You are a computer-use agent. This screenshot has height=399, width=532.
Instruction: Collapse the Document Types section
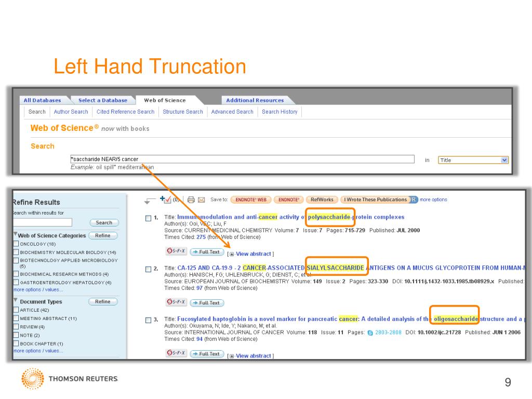click(16, 300)
